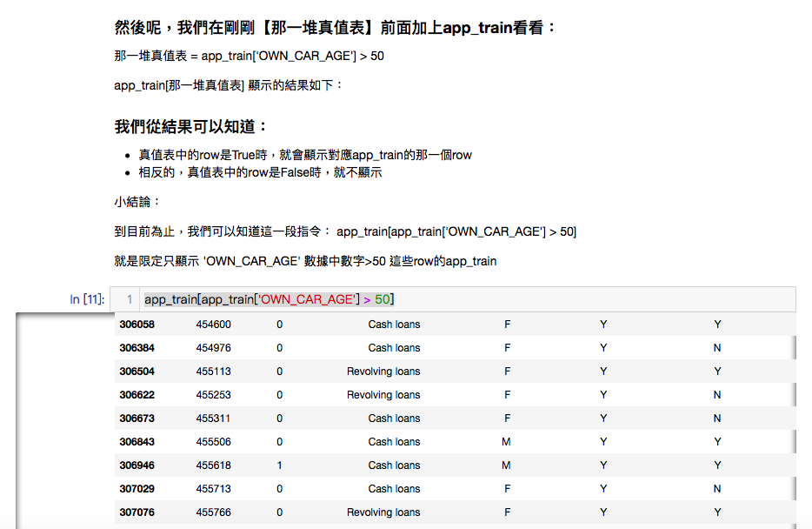Click target value 1 in row 306946
The image size is (812, 529).
[280, 465]
